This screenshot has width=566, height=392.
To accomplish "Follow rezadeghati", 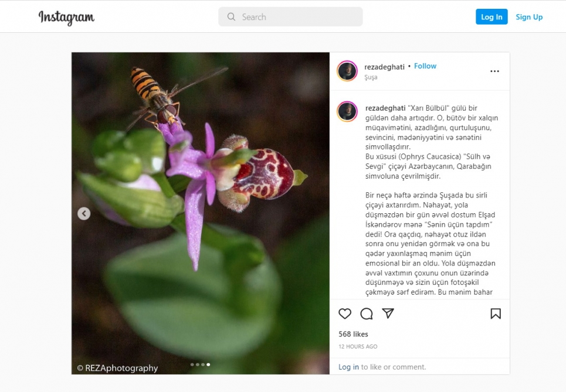I will tap(425, 66).
